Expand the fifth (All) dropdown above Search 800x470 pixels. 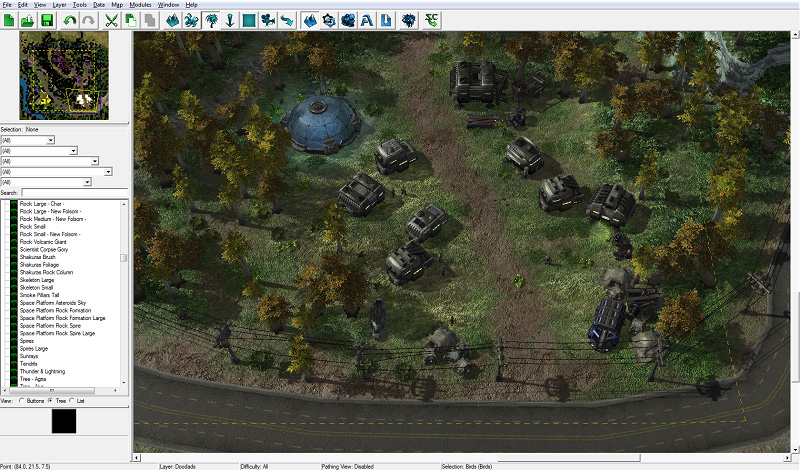[87, 182]
